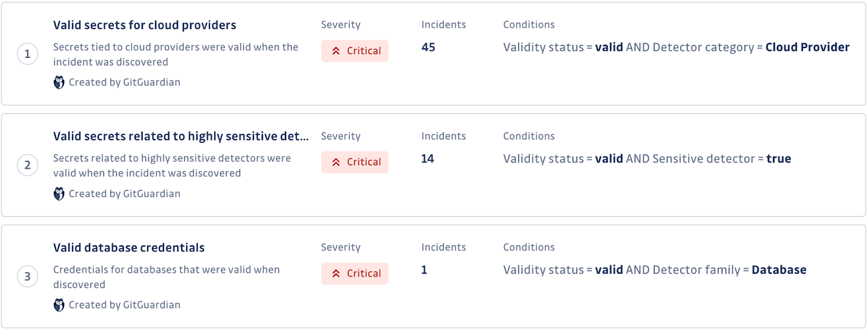
Task: Click the double-chevron Critical icon on rule 3
Action: [x=335, y=274]
